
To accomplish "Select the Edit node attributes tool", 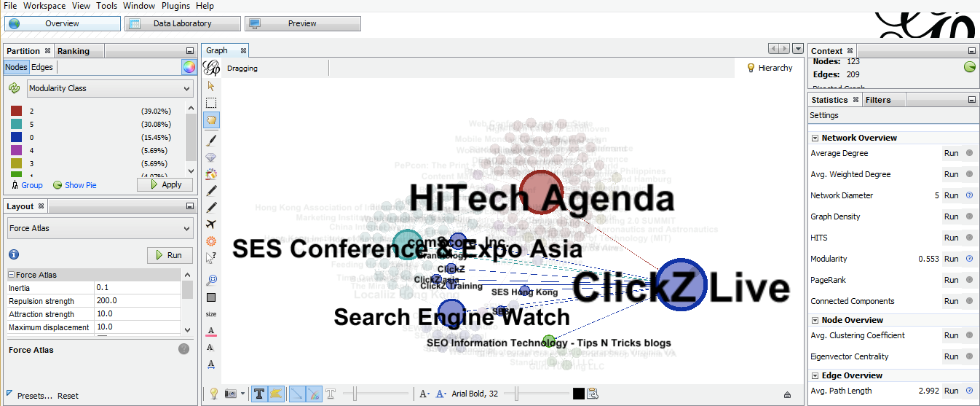I will (x=211, y=257).
